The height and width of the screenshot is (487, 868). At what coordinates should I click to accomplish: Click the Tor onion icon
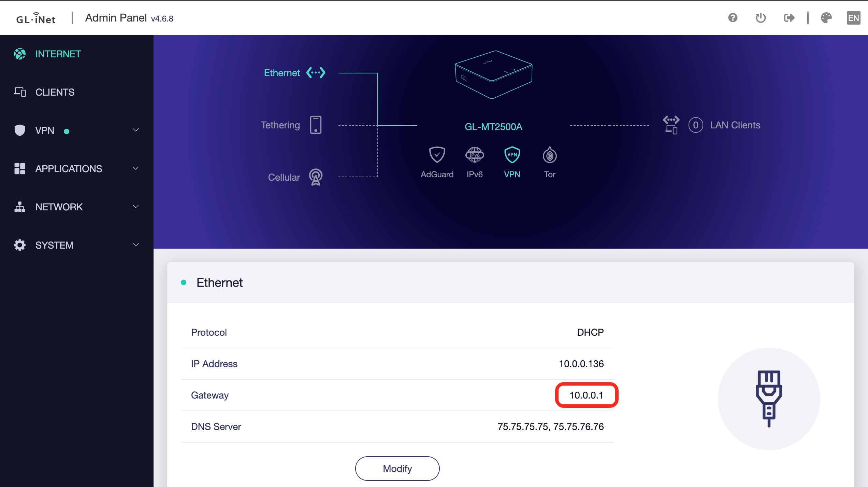coord(549,155)
